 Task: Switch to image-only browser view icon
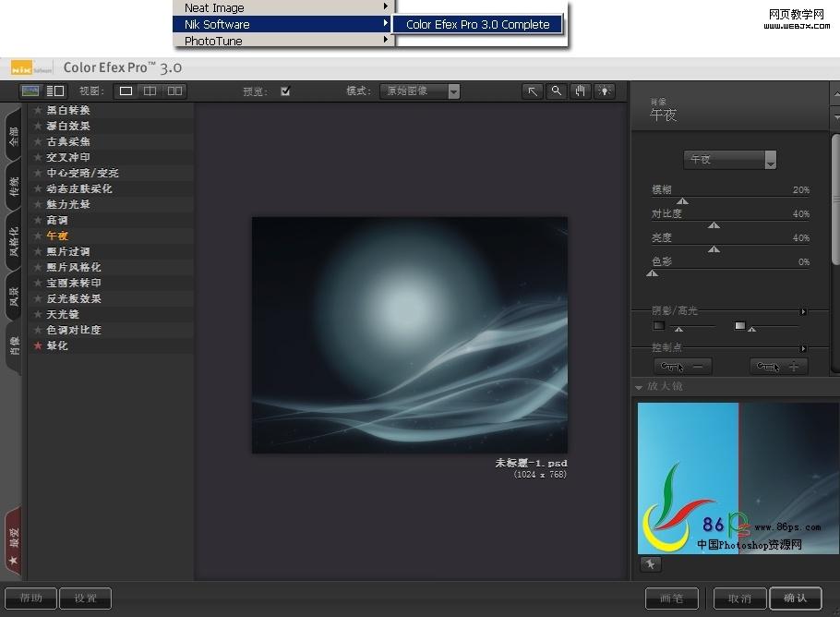pos(30,91)
